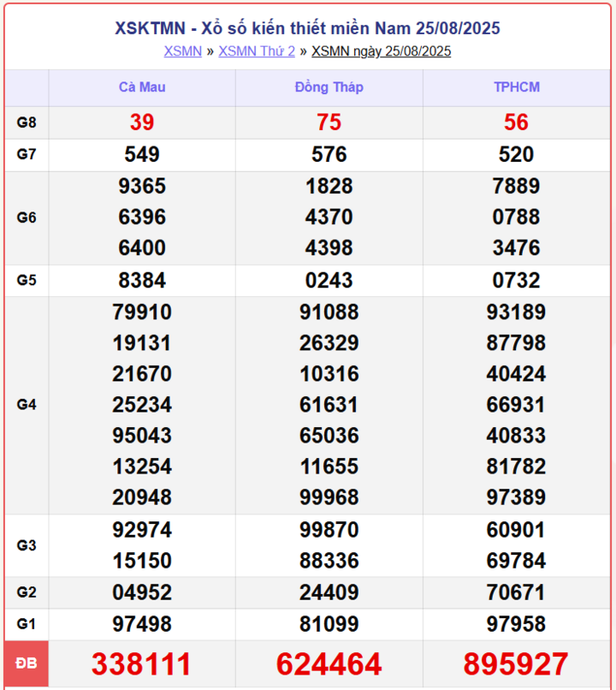This screenshot has width=616, height=690.
Task: Click G4 number 20948
Action: pyautogui.click(x=142, y=497)
